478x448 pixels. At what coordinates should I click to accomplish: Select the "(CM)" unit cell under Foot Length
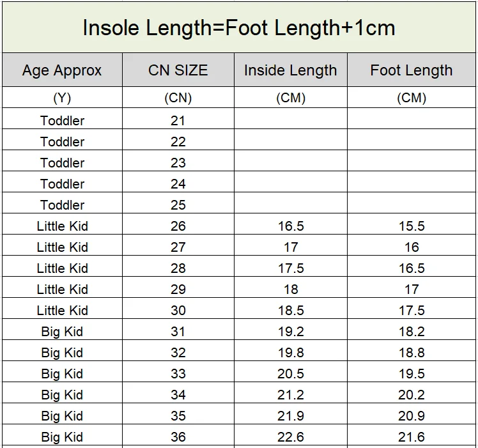pos(411,98)
